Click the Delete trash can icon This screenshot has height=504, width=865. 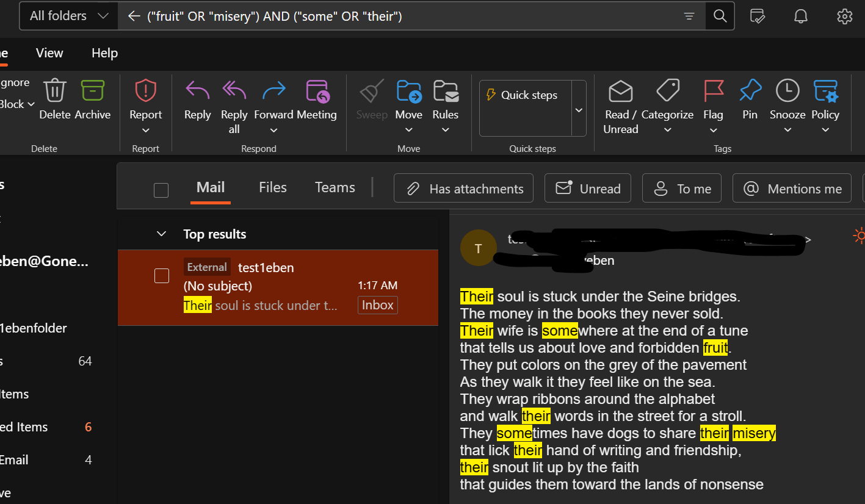coord(55,91)
